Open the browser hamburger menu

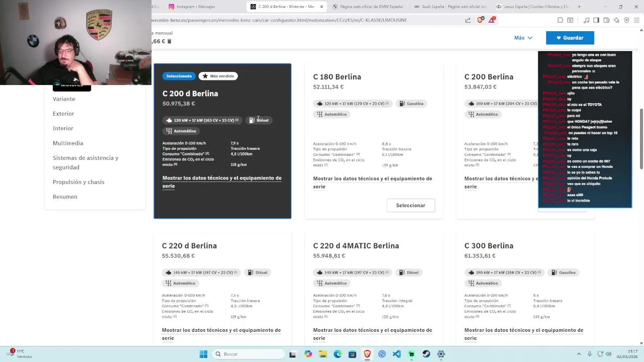[x=637, y=20]
